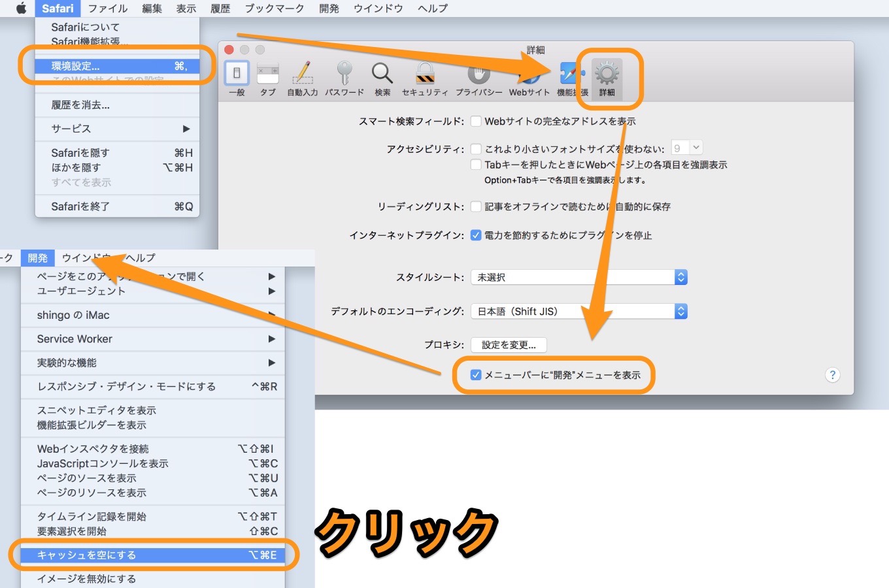The image size is (889, 588).
Task: Open the top menu bar 開発 menu
Action: tap(329, 8)
